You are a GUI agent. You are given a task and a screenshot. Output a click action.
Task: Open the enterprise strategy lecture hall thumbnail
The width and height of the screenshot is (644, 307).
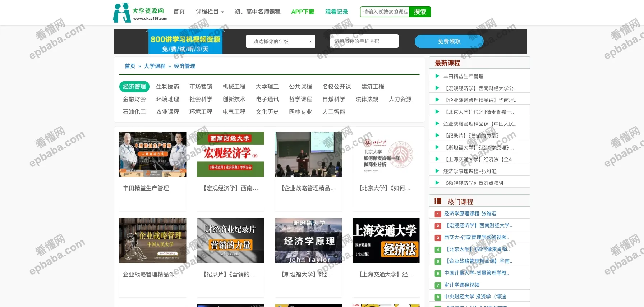pos(308,154)
